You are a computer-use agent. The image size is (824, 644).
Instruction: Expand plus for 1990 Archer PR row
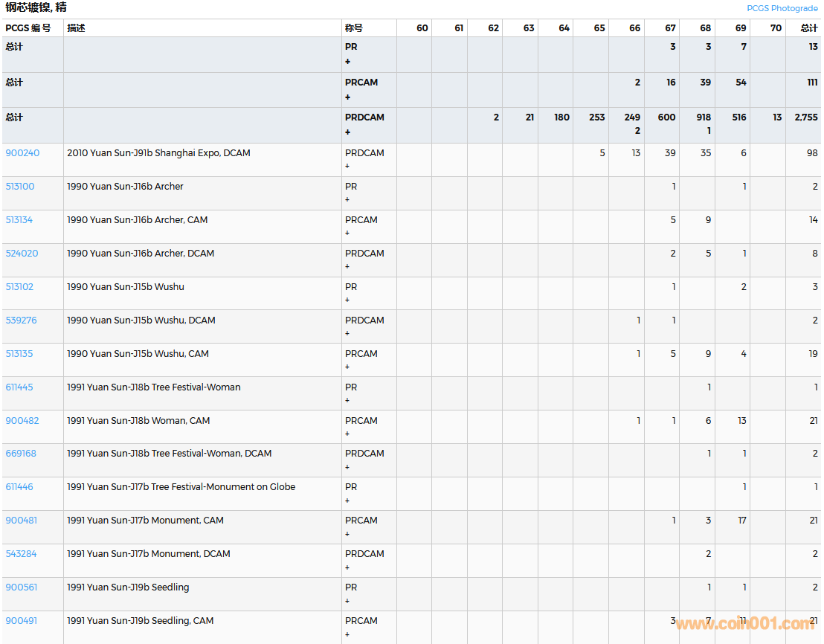point(347,200)
